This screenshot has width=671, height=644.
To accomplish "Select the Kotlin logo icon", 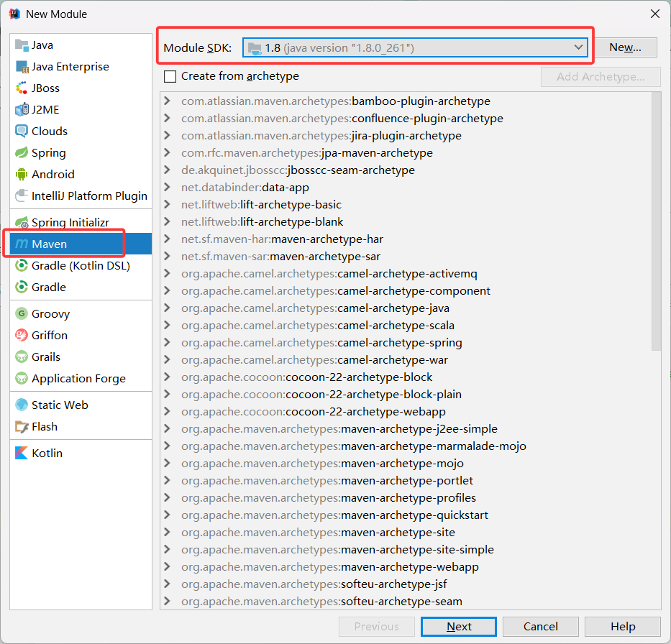I will (22, 453).
